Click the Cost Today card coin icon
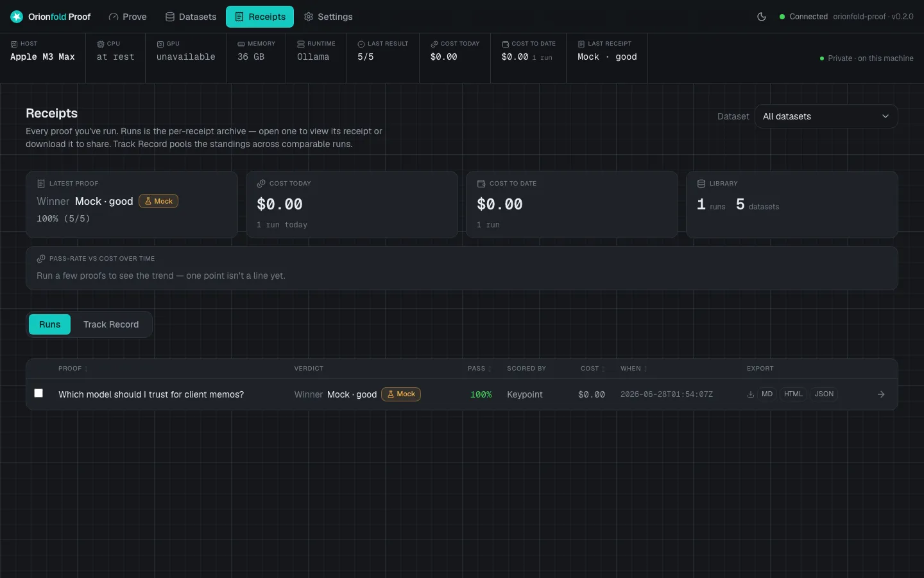This screenshot has width=924, height=578. (261, 184)
